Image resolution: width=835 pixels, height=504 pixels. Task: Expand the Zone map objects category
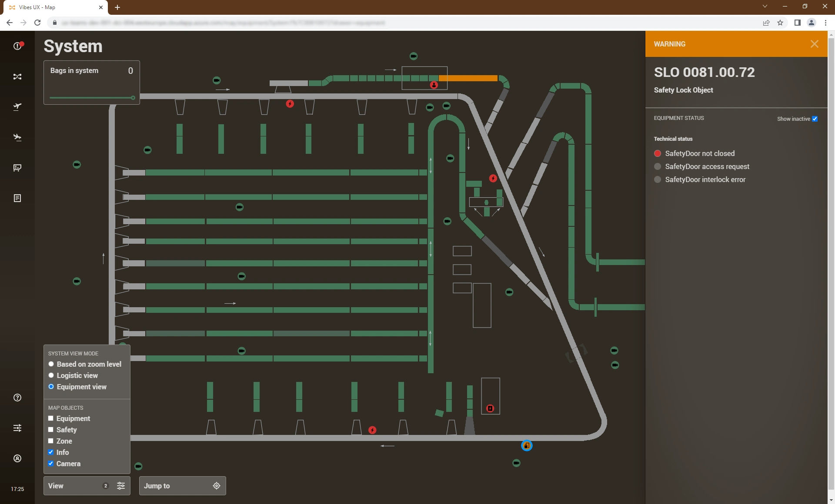pos(64,441)
